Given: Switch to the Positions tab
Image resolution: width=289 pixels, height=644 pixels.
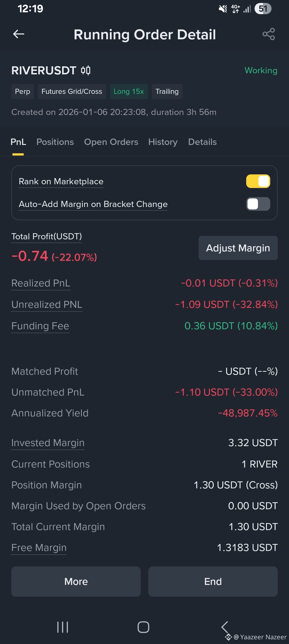Looking at the screenshot, I should 55,142.
